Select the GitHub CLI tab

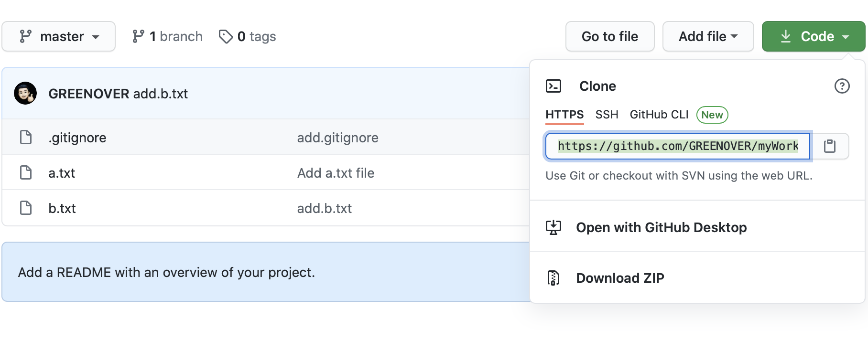click(659, 115)
